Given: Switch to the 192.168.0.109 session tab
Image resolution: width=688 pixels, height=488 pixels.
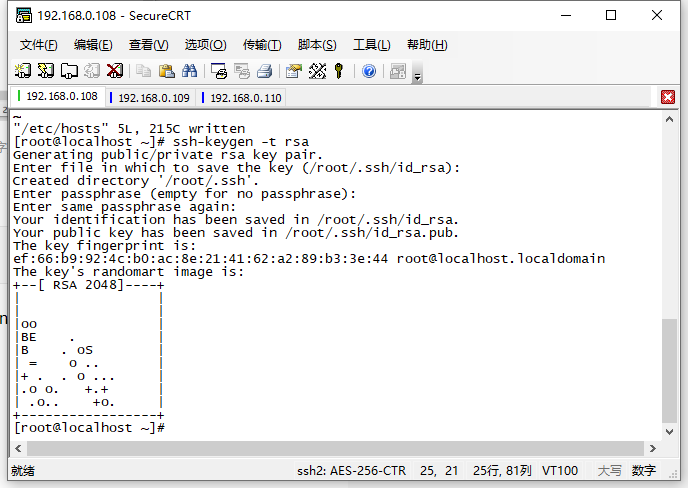Looking at the screenshot, I should click(x=153, y=98).
